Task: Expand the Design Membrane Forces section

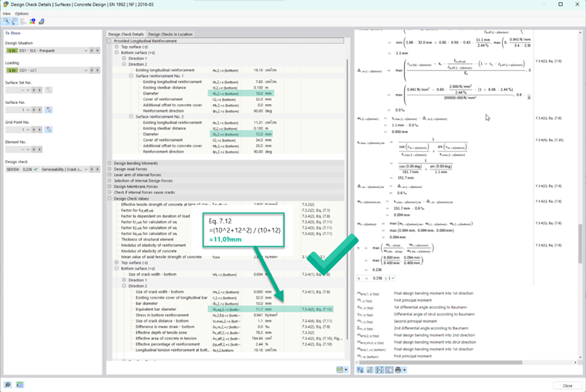Action: 109,186
